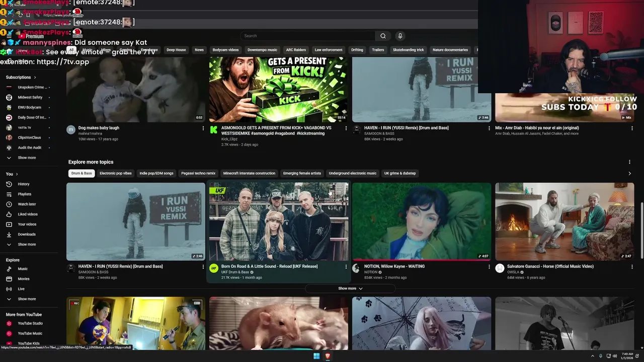
Task: Select the Drum & Bass topic chip
Action: pyautogui.click(x=82, y=173)
